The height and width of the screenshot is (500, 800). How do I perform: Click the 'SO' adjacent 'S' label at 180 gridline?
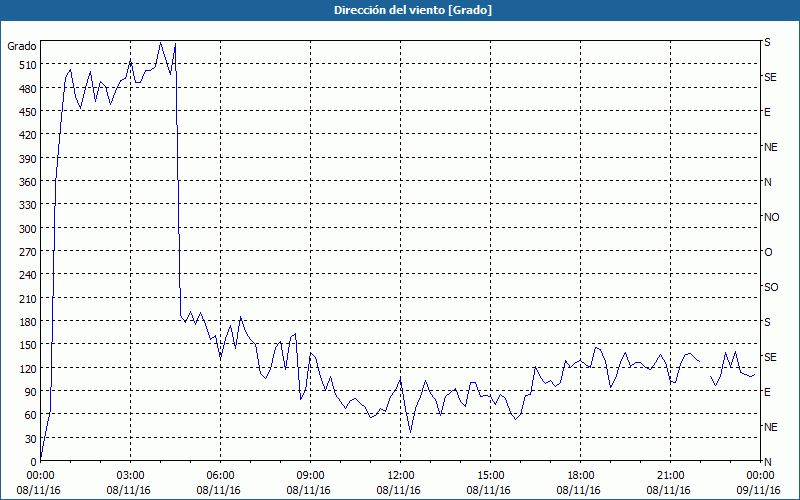click(x=767, y=322)
